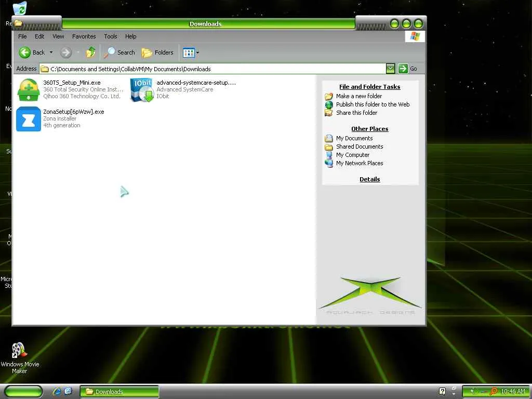
Task: Close the Downloads window
Action: click(x=418, y=24)
